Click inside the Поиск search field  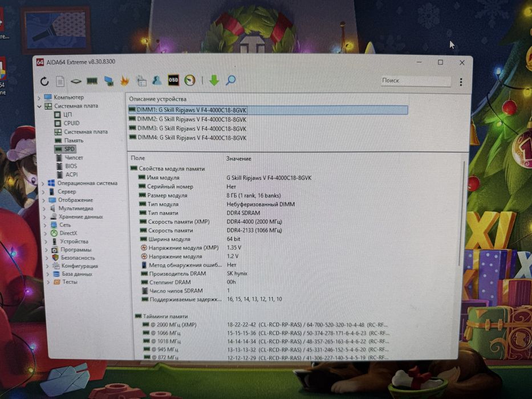[416, 81]
